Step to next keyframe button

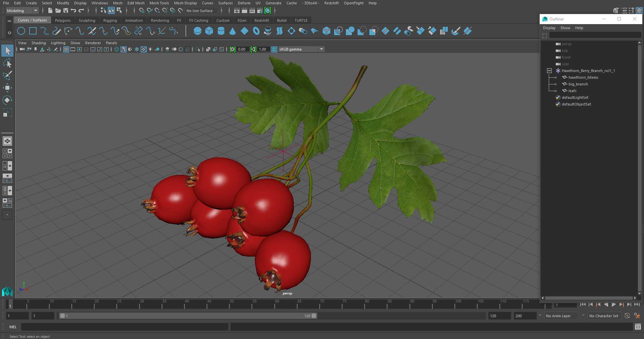pos(621,304)
